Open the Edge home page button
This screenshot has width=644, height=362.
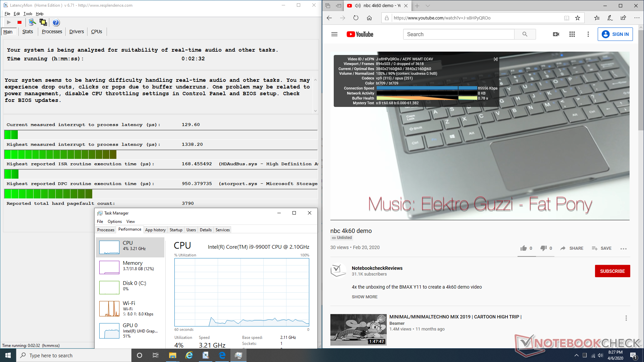coord(369,18)
